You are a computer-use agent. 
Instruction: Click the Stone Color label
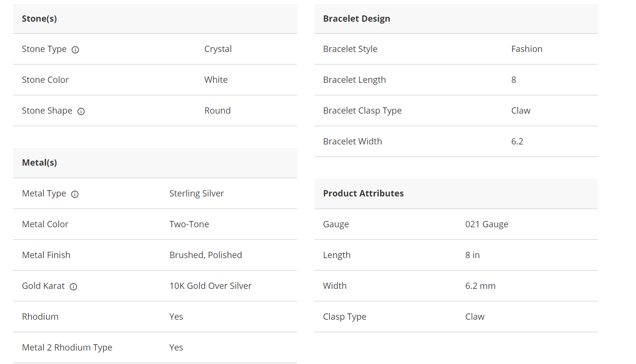45,80
